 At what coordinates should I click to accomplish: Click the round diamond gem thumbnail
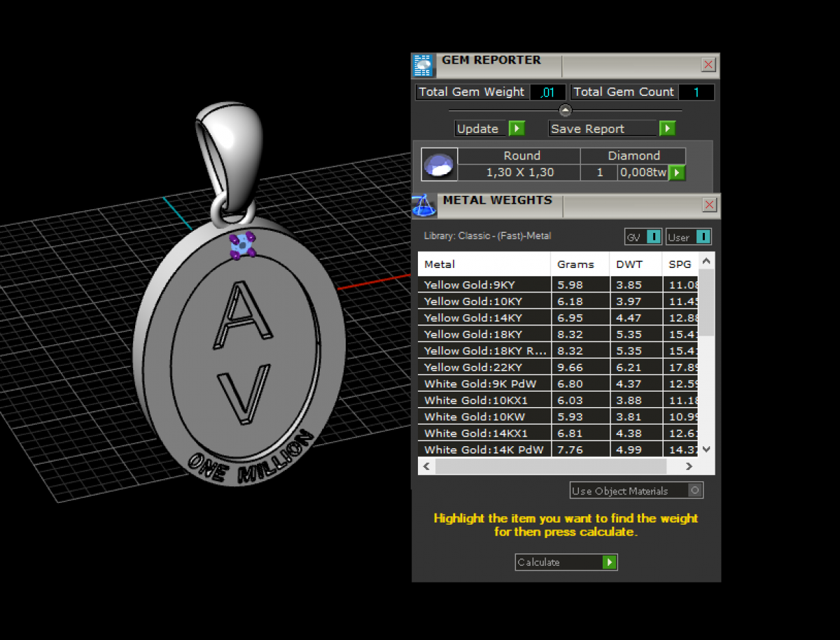(x=440, y=164)
